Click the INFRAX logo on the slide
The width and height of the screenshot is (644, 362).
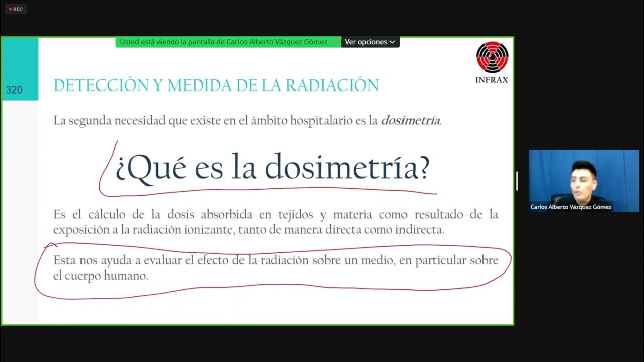click(x=492, y=63)
